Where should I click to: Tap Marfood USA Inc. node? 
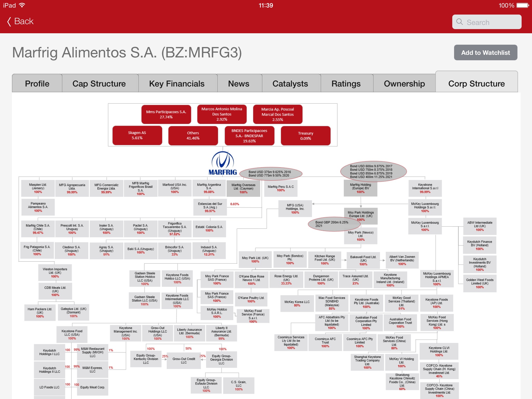click(175, 188)
